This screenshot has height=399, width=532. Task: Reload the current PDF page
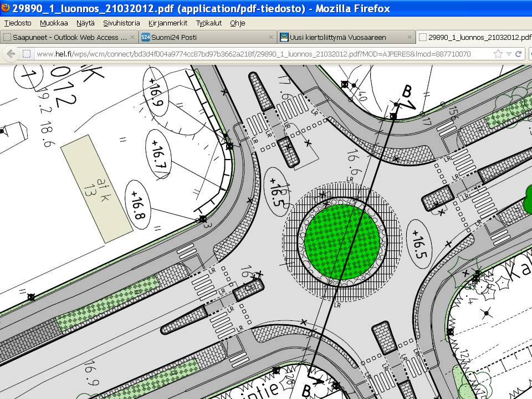pos(519,54)
